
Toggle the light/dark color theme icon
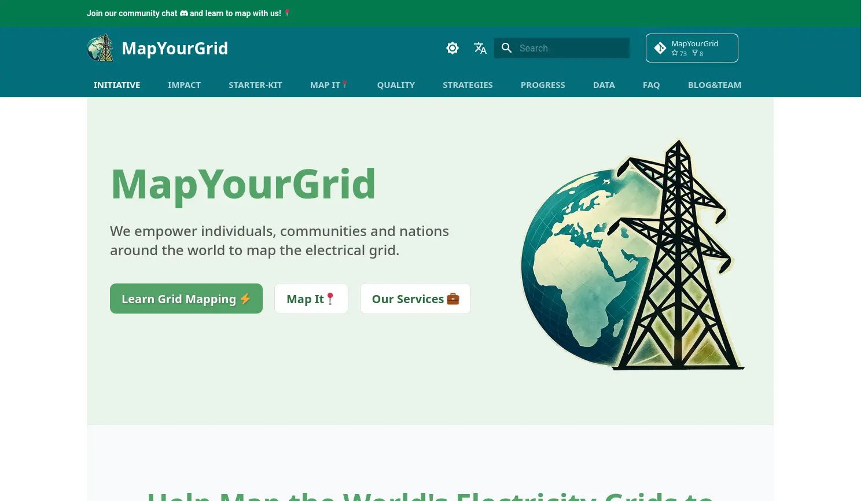pyautogui.click(x=453, y=48)
